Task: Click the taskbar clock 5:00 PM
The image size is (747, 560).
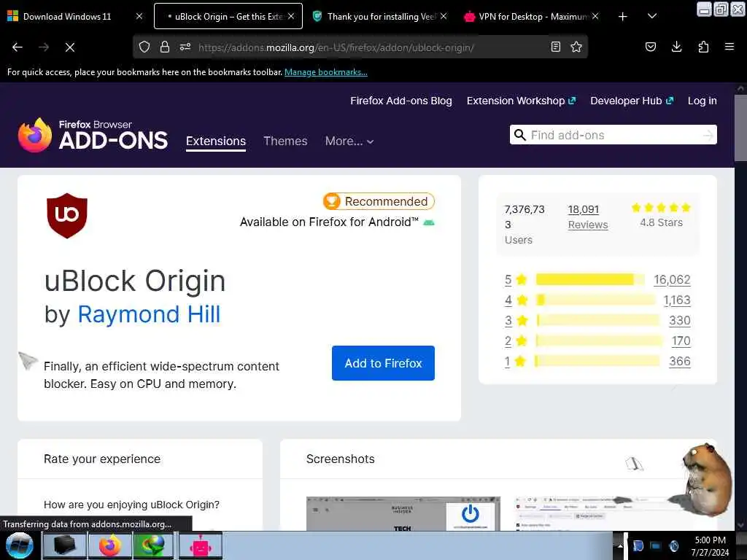Action: 710,540
